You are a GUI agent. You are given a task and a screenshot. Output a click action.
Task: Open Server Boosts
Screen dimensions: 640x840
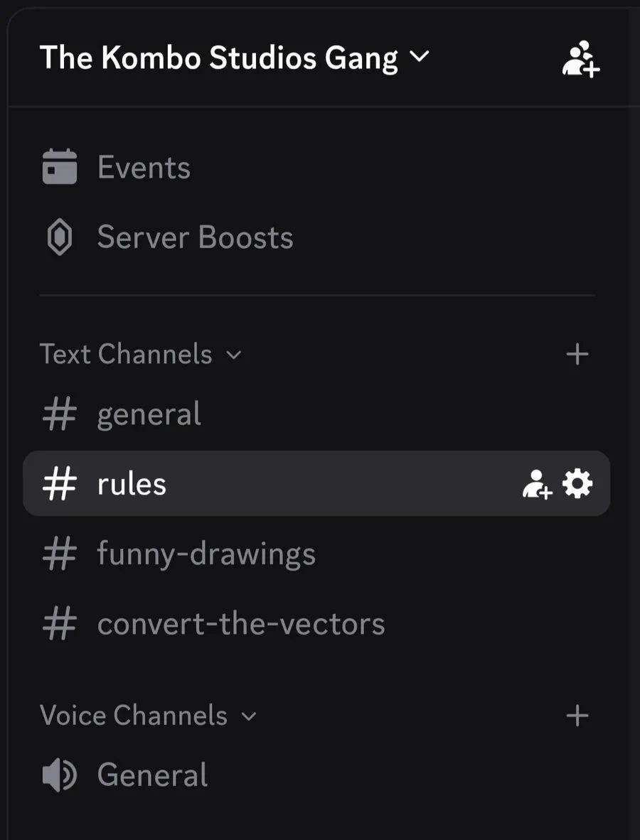click(195, 237)
